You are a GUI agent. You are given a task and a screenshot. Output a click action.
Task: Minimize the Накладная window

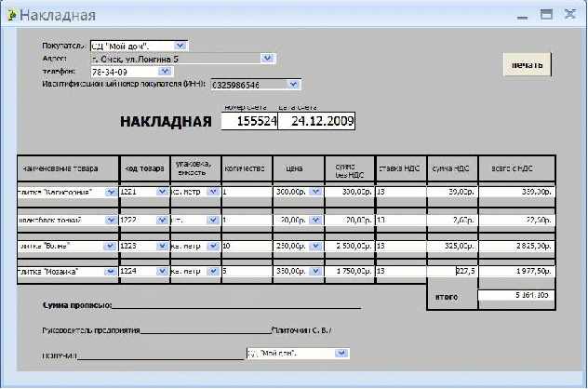524,15
